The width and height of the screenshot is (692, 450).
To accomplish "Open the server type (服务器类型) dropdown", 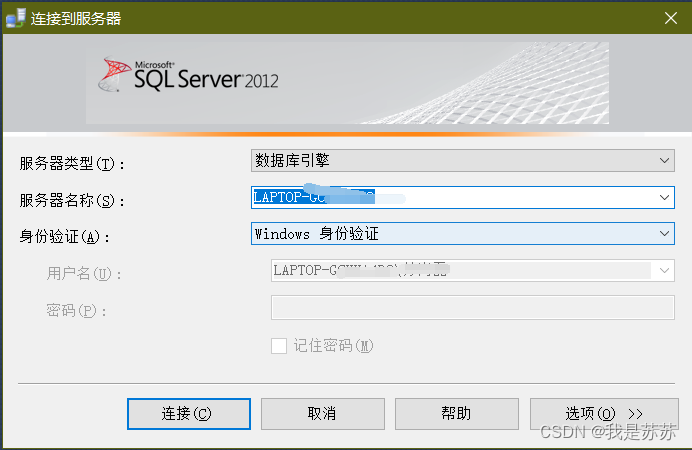I will (x=463, y=161).
